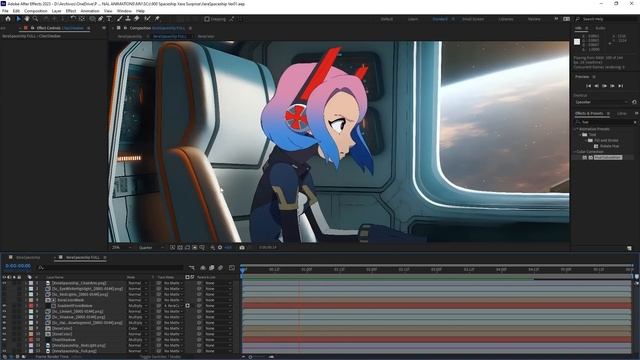Toggle the shy layers icon in timeline
The height and width of the screenshot is (360, 640).
coord(203,268)
